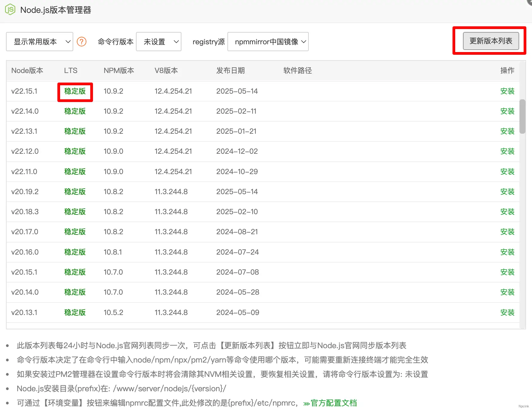
Task: Install Node version v20.19.2
Action: point(507,192)
